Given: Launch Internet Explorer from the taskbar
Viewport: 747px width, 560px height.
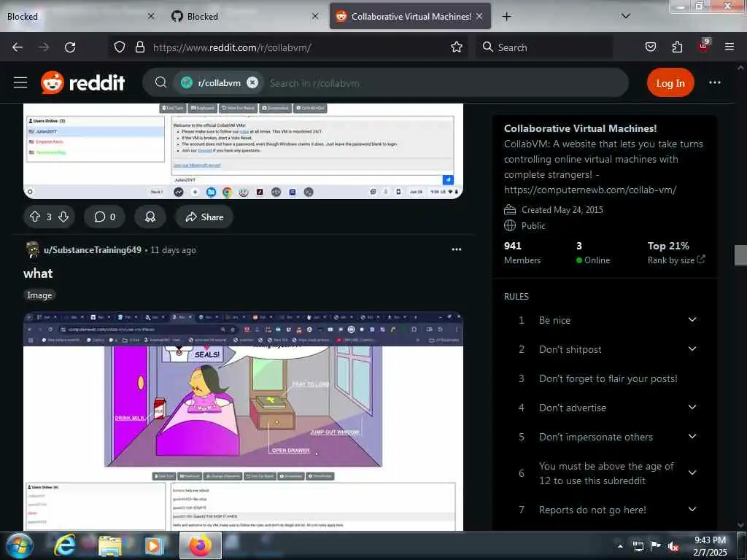Looking at the screenshot, I should (x=64, y=545).
